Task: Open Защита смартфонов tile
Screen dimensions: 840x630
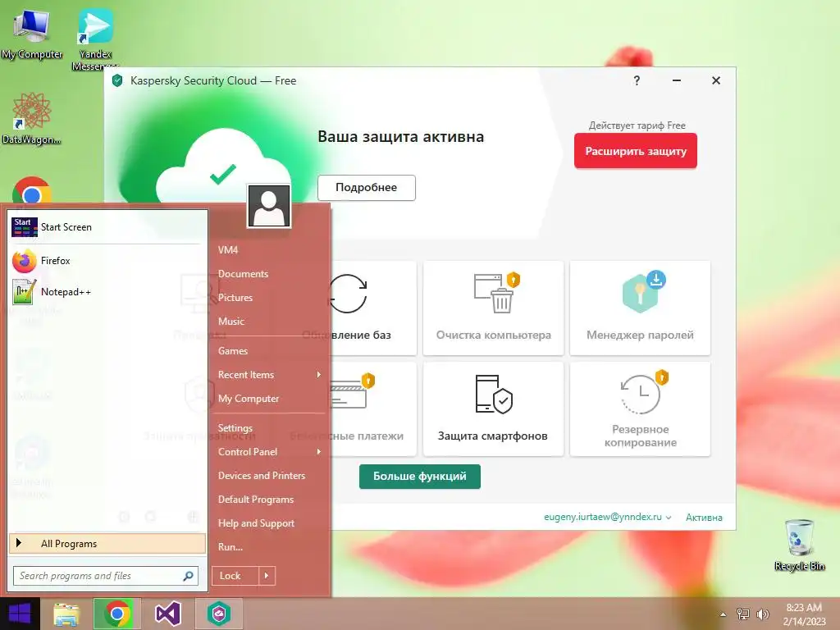Action: [x=493, y=409]
